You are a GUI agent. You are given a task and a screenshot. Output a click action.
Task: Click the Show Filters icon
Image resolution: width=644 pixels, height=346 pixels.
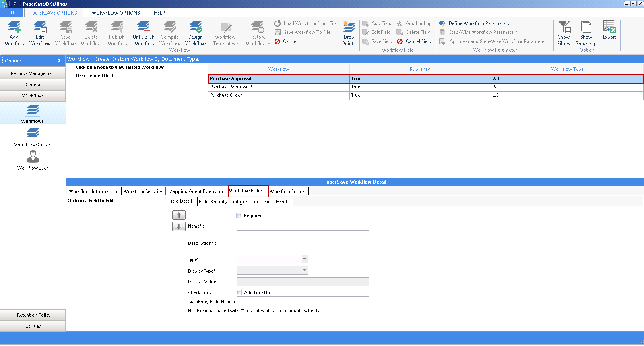[x=564, y=33]
